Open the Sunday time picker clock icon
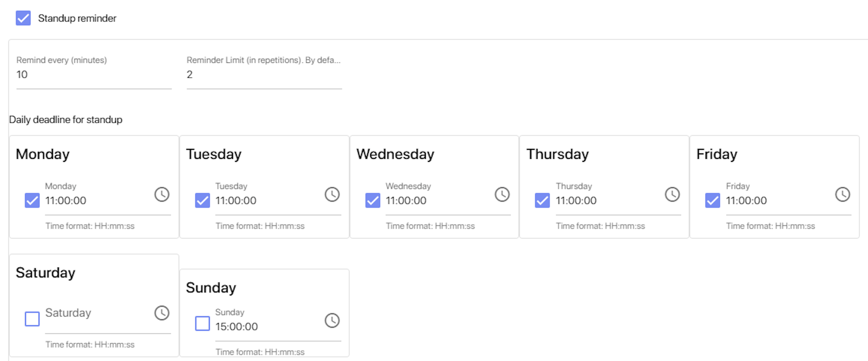868x361 pixels. coord(332,320)
